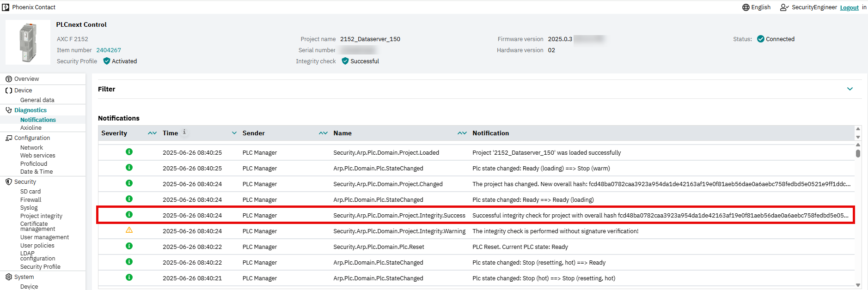Viewport: 868px width, 290px height.
Task: Click the info icon next to Time header
Action: (x=184, y=132)
